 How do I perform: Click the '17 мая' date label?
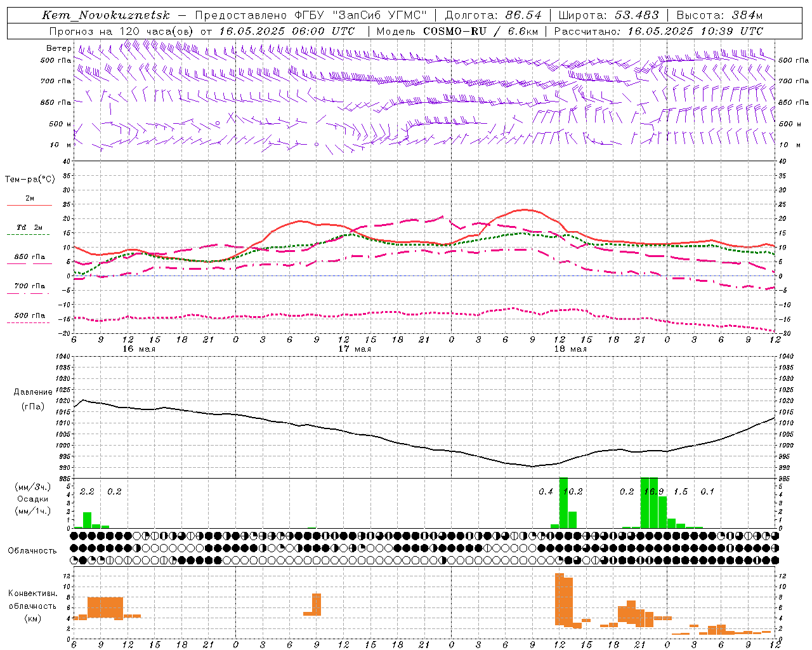tap(355, 349)
